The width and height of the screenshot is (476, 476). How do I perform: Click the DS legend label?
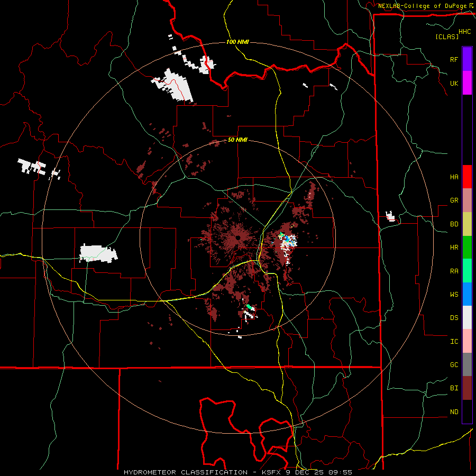[454, 317]
